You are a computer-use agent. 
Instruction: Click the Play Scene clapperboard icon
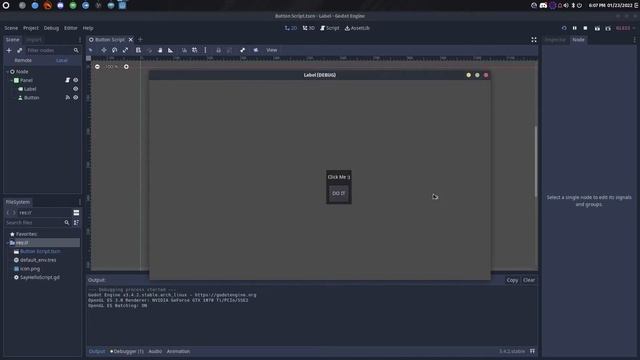click(597, 28)
